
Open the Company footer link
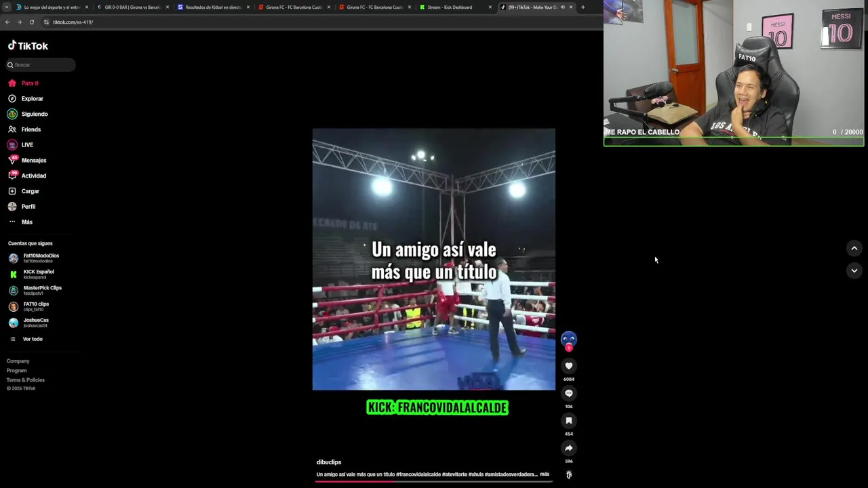(18, 361)
